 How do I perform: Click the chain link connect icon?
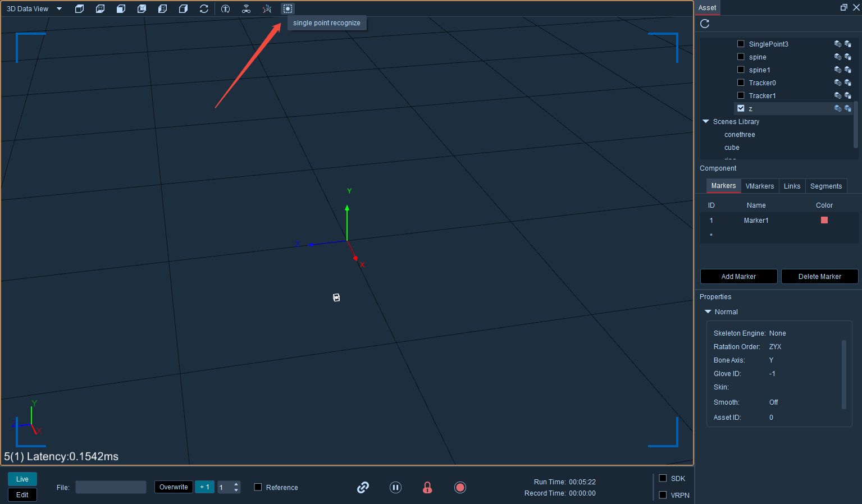click(x=363, y=487)
